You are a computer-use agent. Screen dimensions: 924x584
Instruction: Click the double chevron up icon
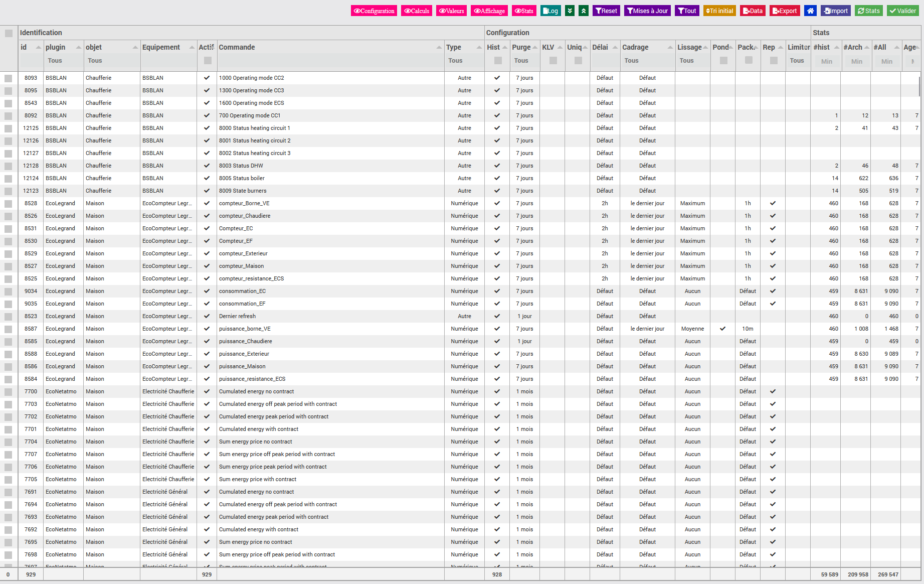point(584,11)
